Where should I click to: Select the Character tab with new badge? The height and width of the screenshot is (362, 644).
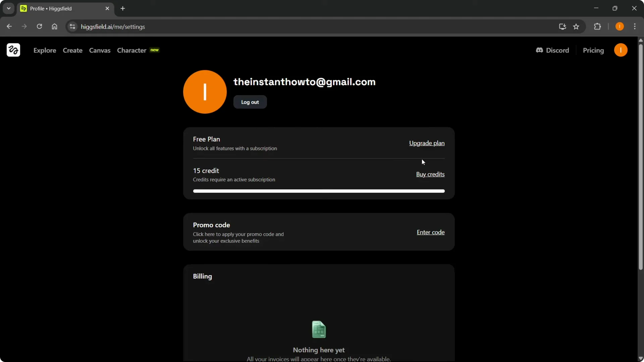131,50
